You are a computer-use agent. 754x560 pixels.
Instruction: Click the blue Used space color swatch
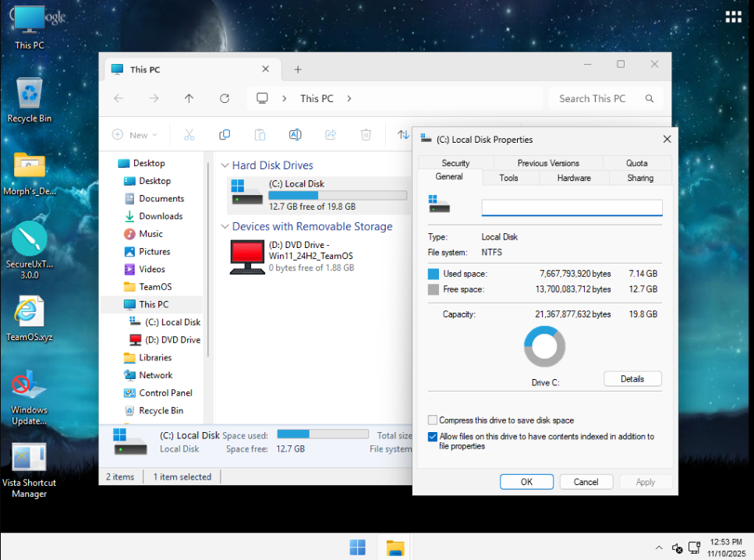tap(434, 275)
